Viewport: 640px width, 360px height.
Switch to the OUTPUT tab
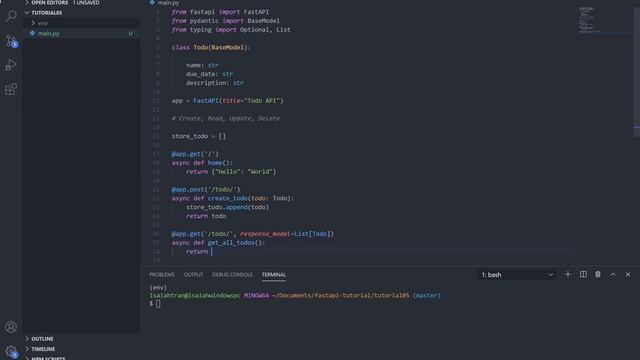point(193,275)
